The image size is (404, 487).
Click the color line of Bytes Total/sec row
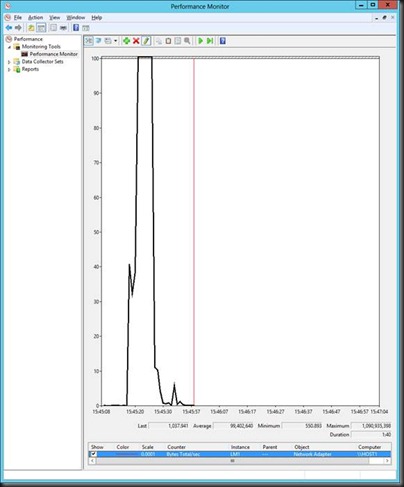pyautogui.click(x=125, y=454)
